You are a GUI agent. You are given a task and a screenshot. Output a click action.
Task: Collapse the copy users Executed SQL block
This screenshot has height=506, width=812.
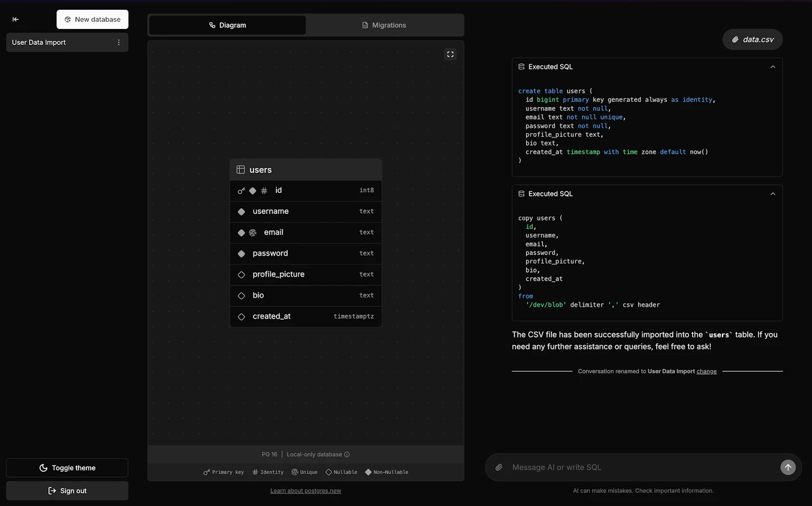click(x=772, y=194)
